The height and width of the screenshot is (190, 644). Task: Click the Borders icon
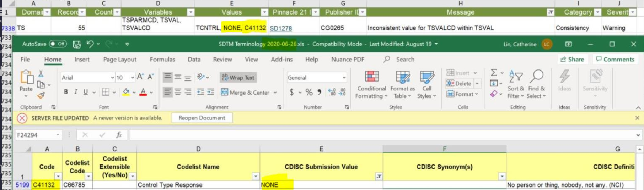click(x=106, y=92)
